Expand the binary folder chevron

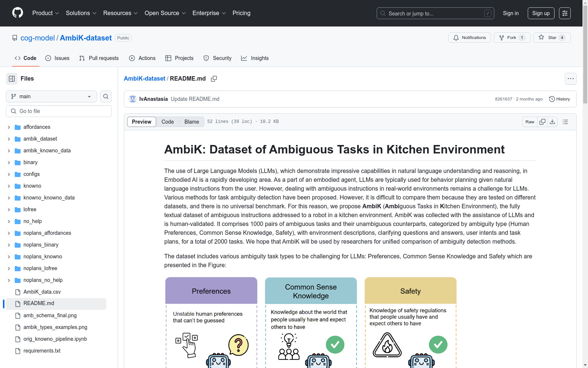pos(9,163)
